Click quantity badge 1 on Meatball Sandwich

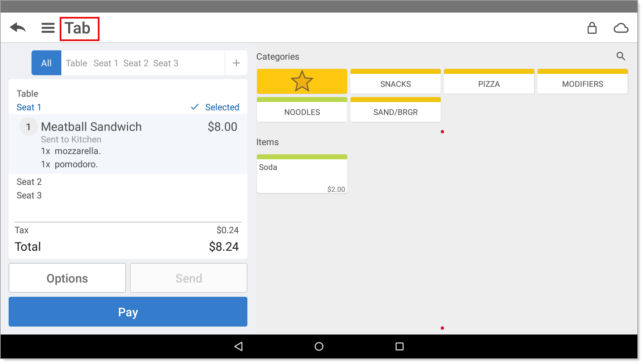(x=28, y=127)
